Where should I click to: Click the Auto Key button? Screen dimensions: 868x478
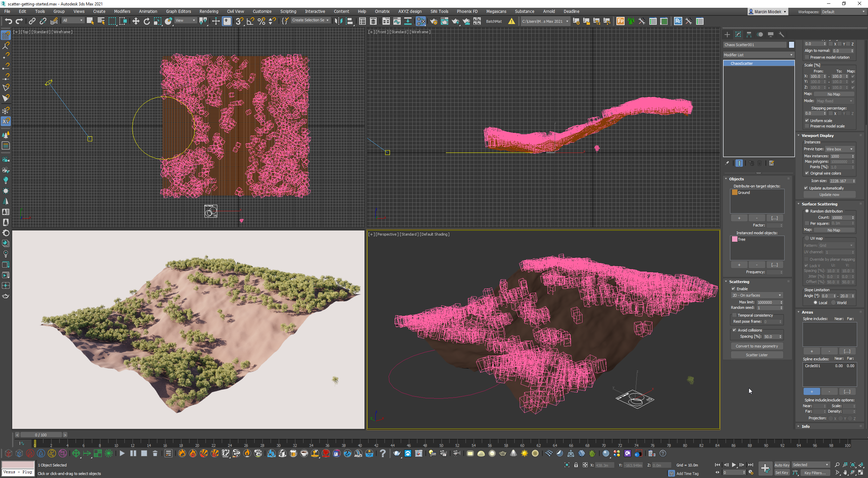[782, 465]
